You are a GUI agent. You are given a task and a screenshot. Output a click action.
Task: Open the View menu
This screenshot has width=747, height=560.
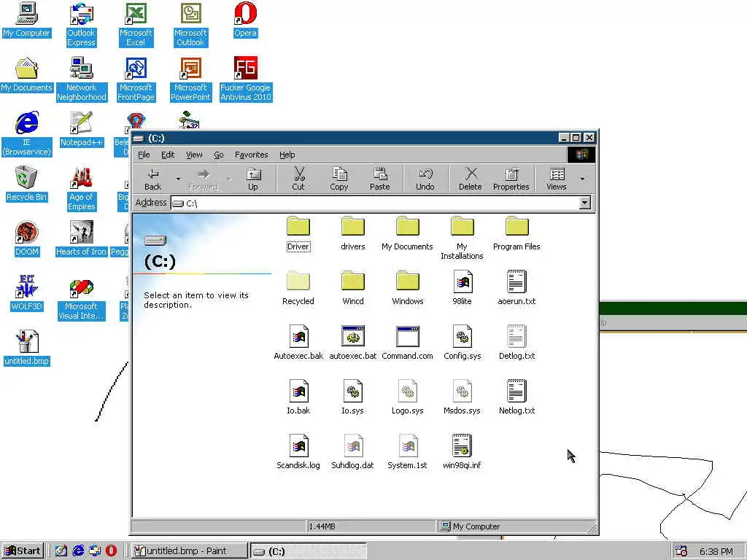click(194, 155)
